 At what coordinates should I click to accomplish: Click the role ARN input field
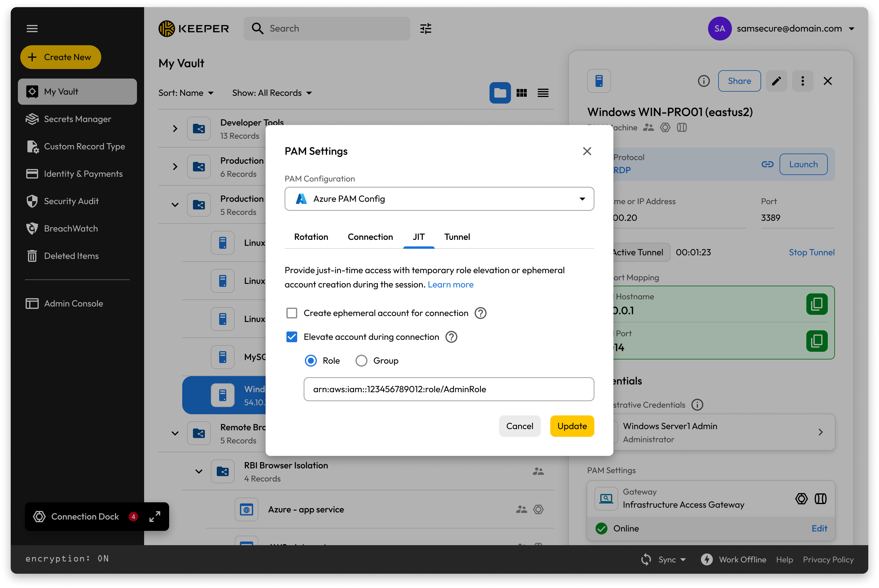coord(448,389)
